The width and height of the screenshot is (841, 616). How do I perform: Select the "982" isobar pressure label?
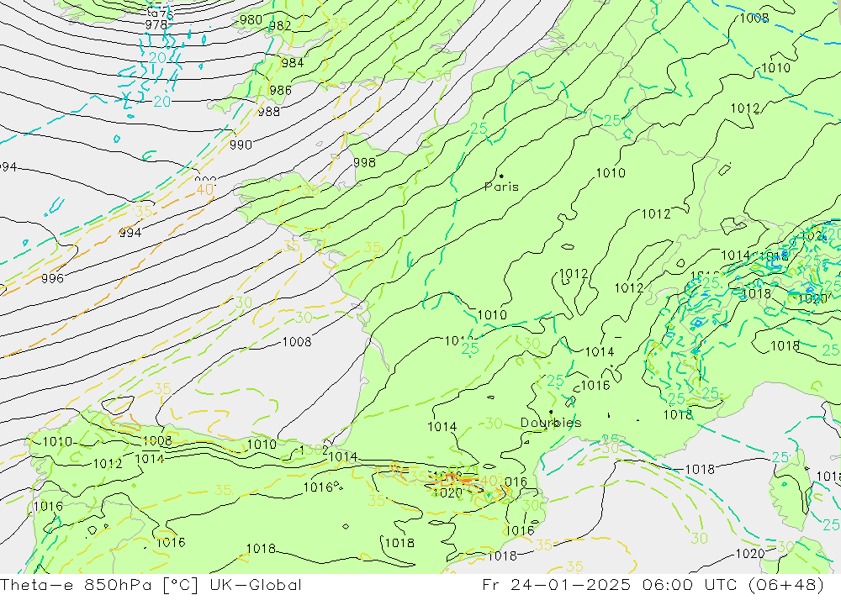[280, 26]
